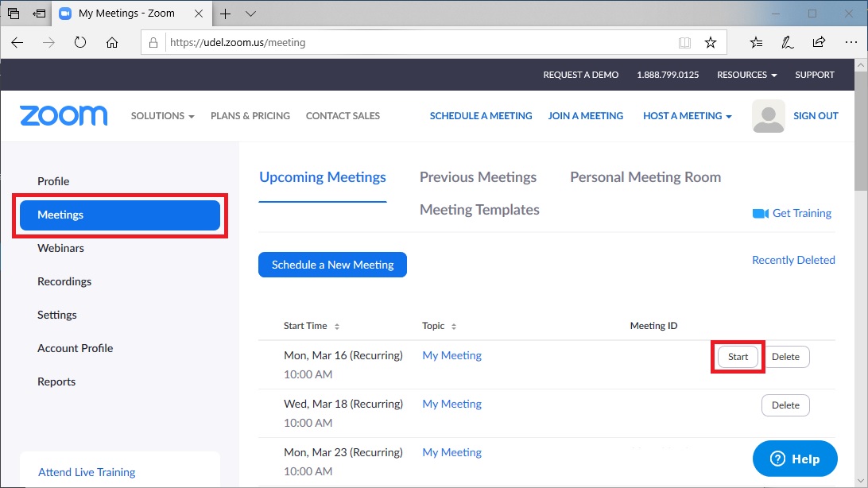Close the My Meetings tab
Screen dimensions: 868x488
click(199, 14)
